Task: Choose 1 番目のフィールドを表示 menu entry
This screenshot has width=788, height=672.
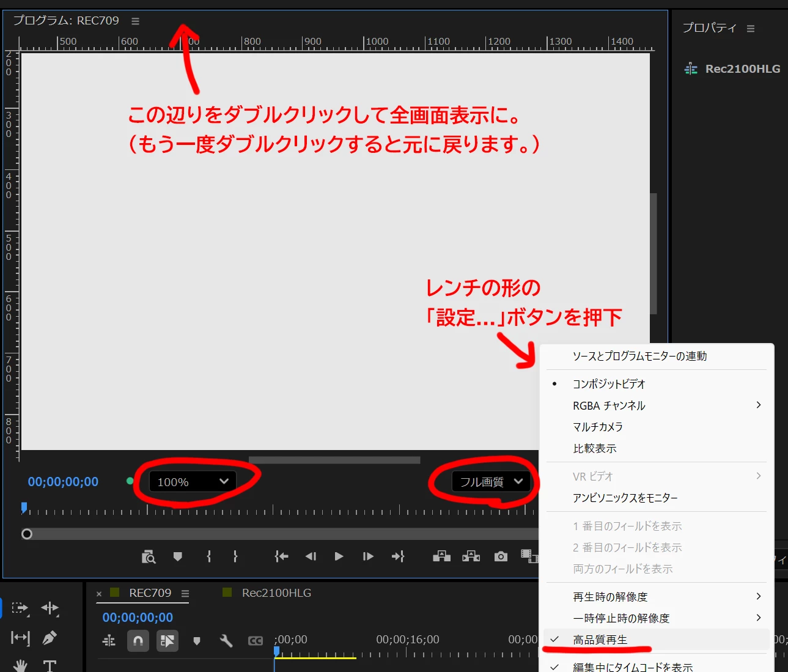Action: 656,526
